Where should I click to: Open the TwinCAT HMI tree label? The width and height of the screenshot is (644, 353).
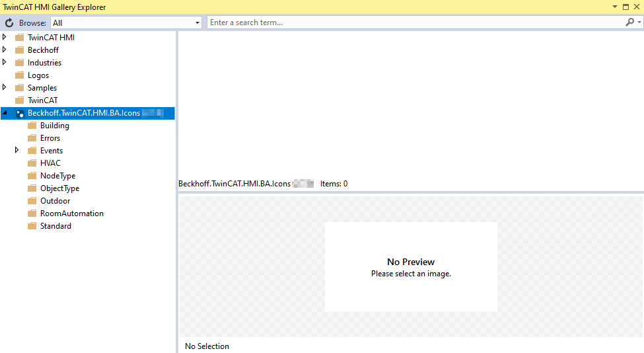(51, 38)
